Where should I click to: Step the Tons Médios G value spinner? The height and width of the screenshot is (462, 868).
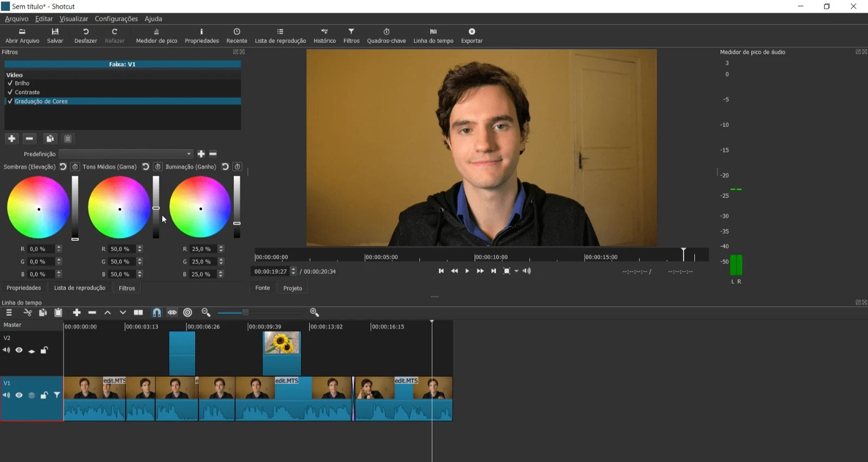(139, 261)
